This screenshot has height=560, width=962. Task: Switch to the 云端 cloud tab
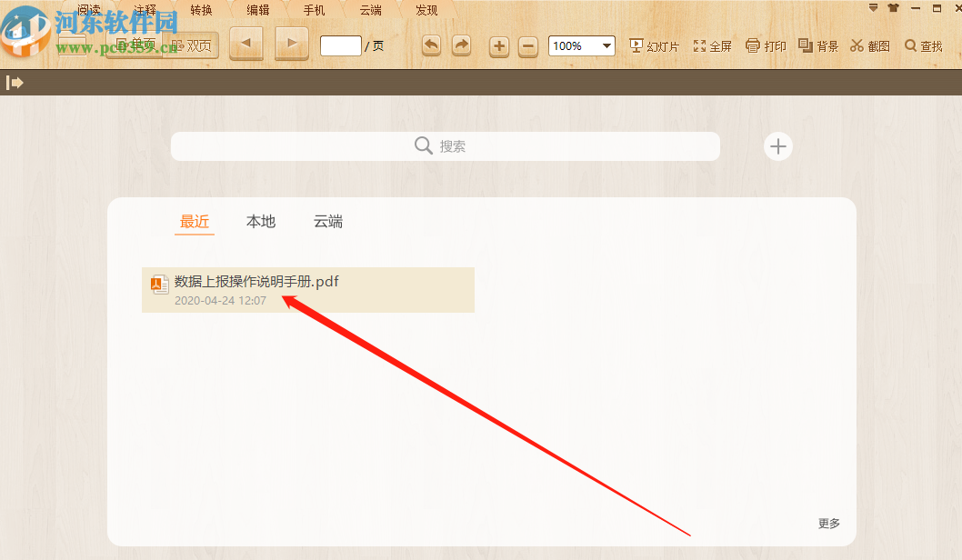(x=327, y=221)
